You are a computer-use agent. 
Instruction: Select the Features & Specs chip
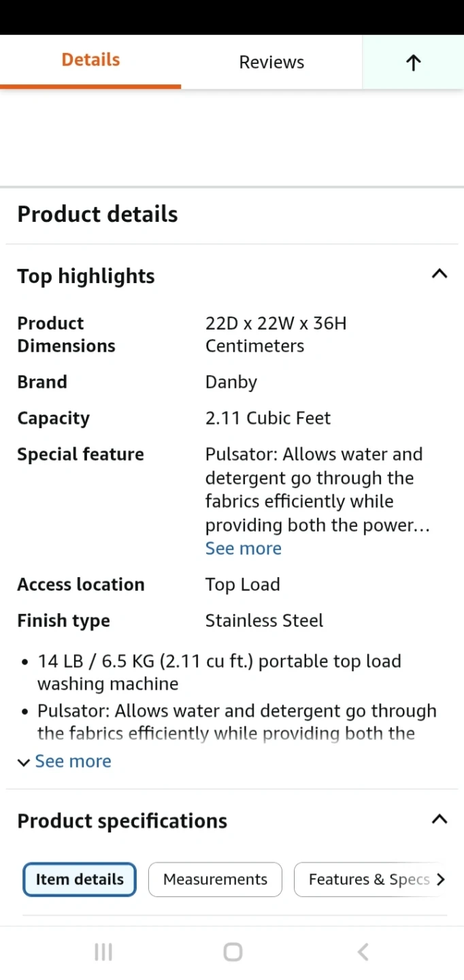pyautogui.click(x=369, y=879)
